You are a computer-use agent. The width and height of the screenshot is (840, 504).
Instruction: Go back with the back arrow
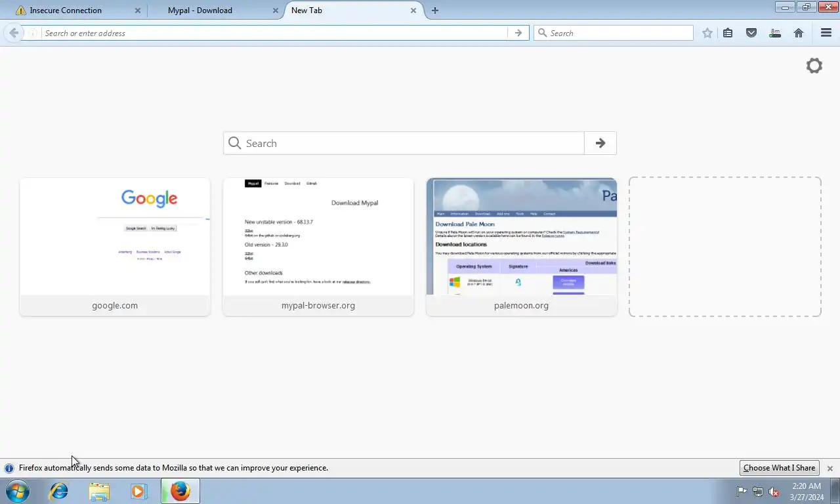[14, 33]
